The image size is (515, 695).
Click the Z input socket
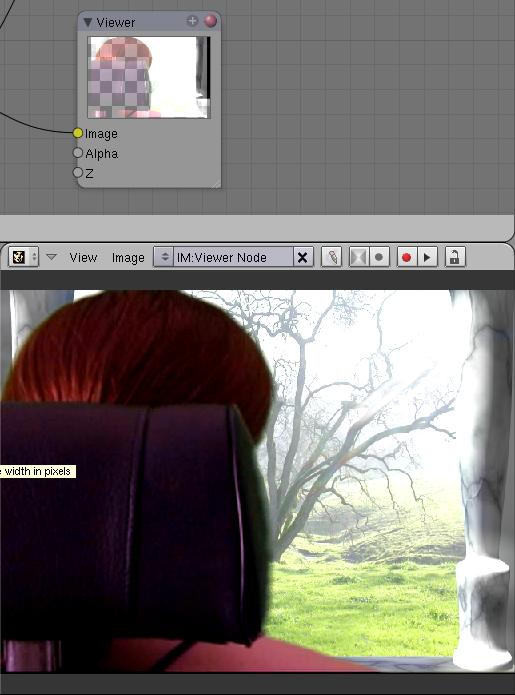(x=78, y=172)
